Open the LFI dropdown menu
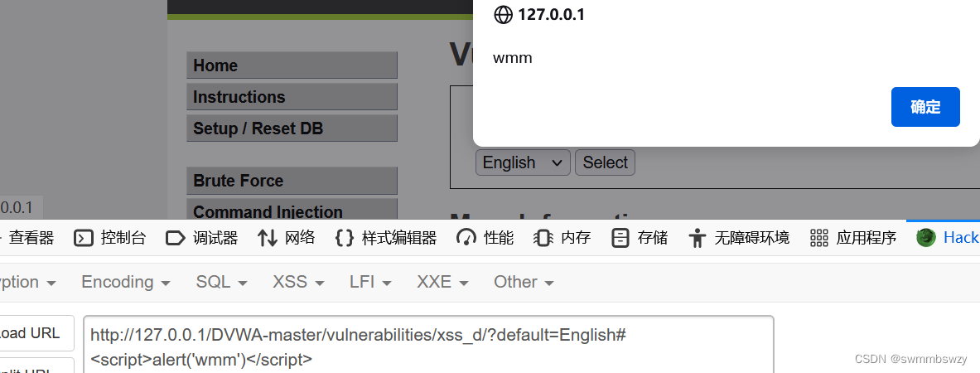This screenshot has width=980, height=373. [370, 283]
